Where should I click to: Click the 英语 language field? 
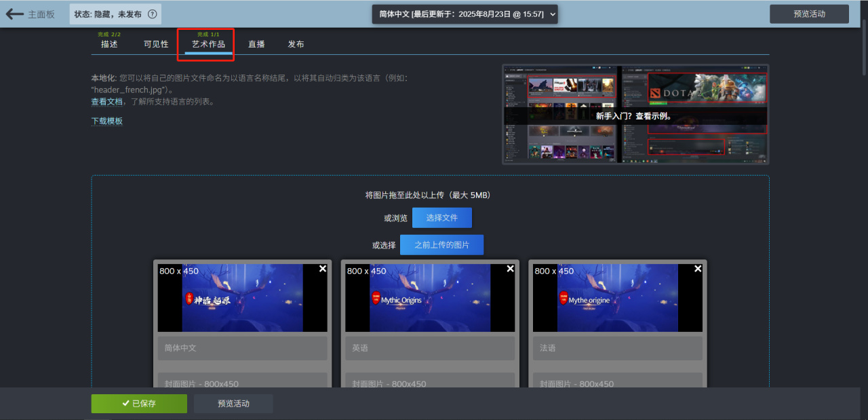430,348
